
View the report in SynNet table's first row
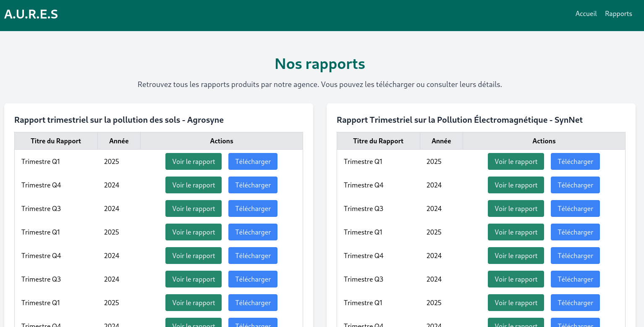516,161
